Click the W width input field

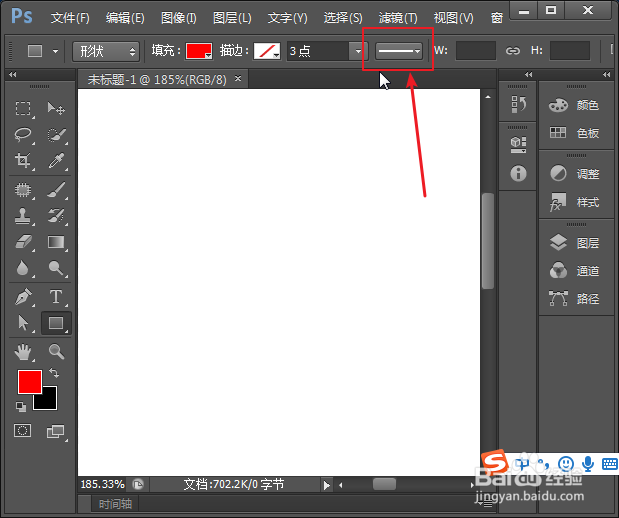click(476, 51)
